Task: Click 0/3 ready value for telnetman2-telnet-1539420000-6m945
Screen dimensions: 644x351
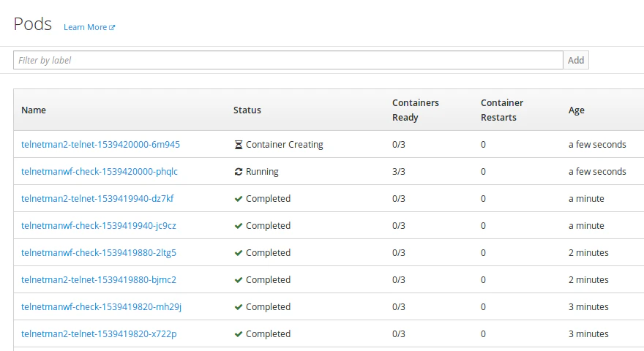Action: (x=398, y=145)
